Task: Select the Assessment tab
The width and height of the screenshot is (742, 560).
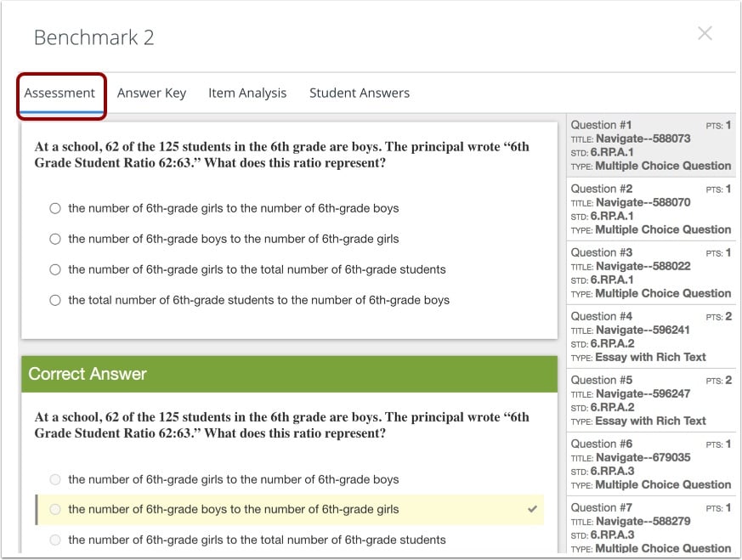Action: tap(60, 93)
